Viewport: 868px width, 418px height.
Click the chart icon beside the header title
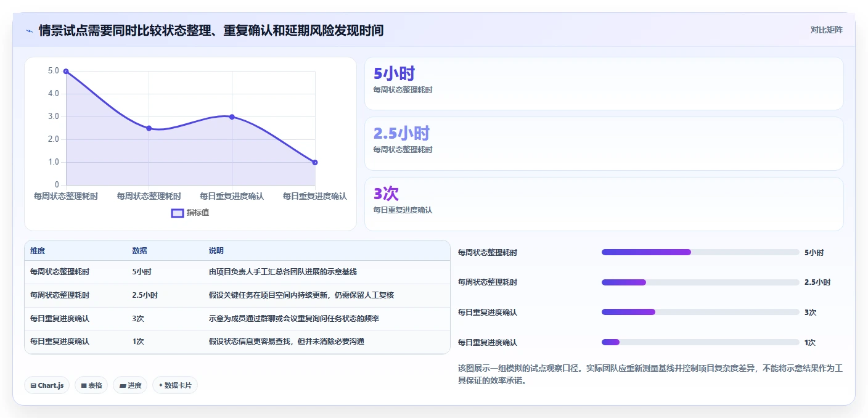point(29,30)
